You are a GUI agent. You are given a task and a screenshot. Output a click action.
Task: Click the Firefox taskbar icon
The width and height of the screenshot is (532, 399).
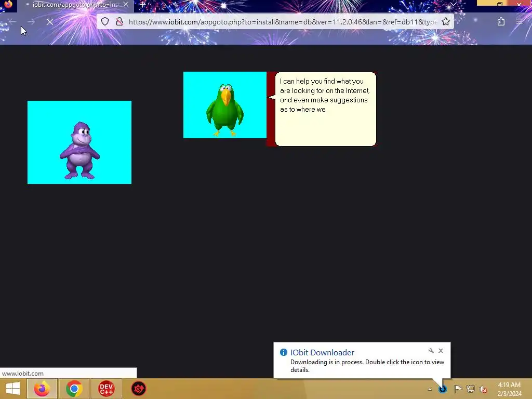[x=42, y=389]
